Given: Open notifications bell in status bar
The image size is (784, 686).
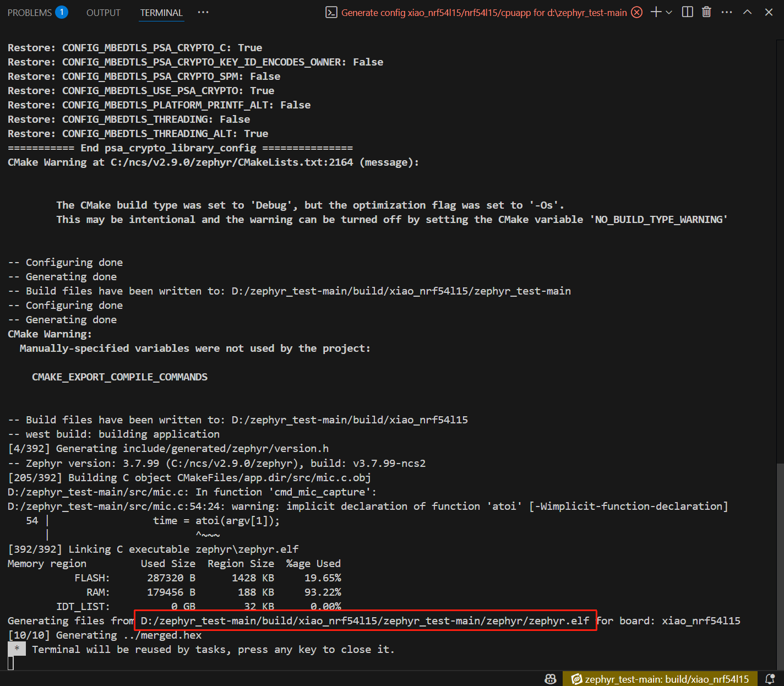Looking at the screenshot, I should 770,679.
